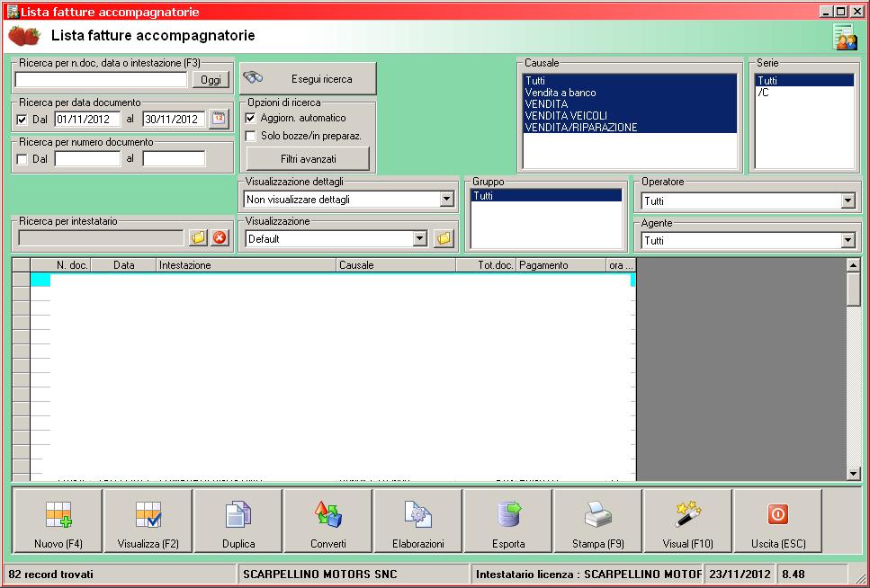Select VENDITA VEICOLI in Causale list

[566, 116]
